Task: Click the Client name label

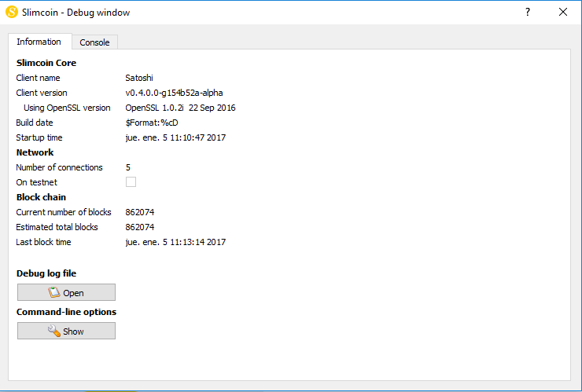Action: point(38,78)
